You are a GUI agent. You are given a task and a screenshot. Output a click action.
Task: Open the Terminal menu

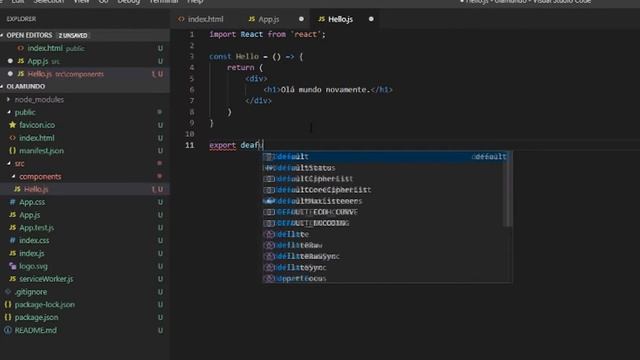(x=163, y=2)
